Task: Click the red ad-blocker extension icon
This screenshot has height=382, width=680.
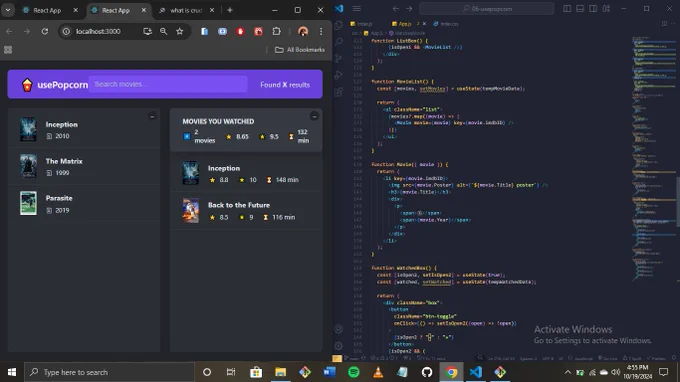Action: coord(240,31)
